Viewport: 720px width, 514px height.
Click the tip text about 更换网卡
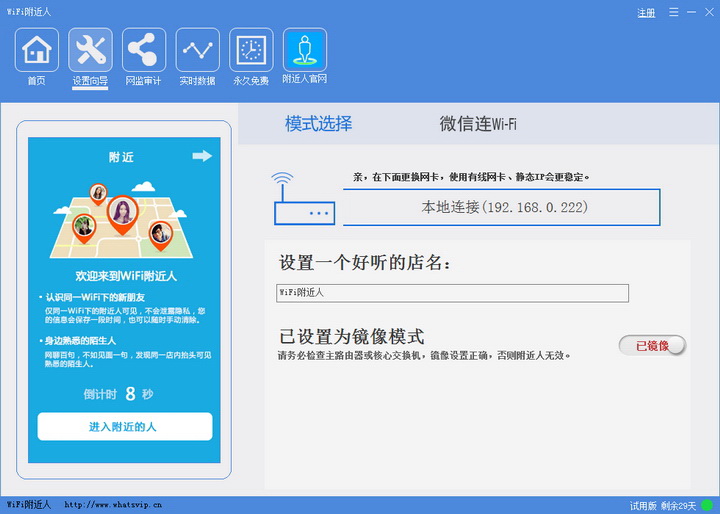[471, 177]
